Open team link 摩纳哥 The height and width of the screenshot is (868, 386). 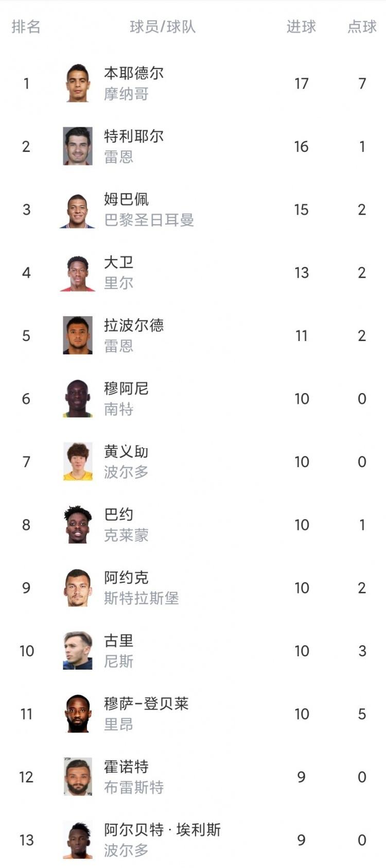[x=126, y=94]
